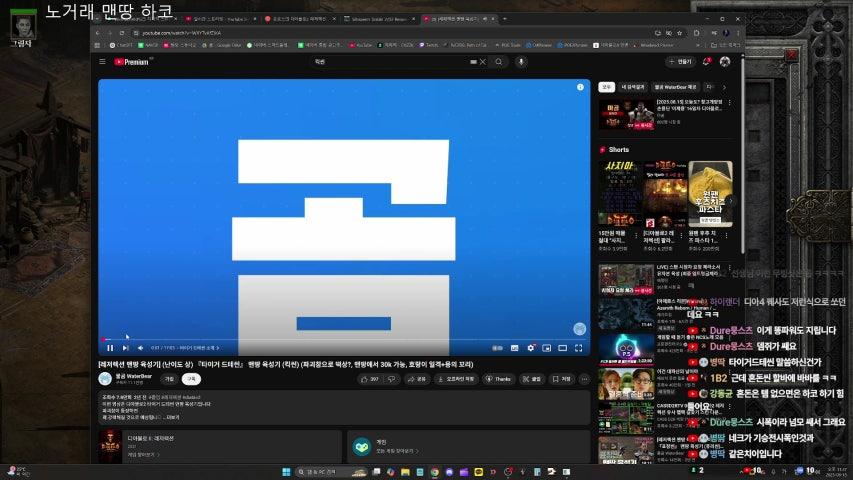The height and width of the screenshot is (480, 853).
Task: Mute the video volume speaker icon
Action: click(x=140, y=348)
